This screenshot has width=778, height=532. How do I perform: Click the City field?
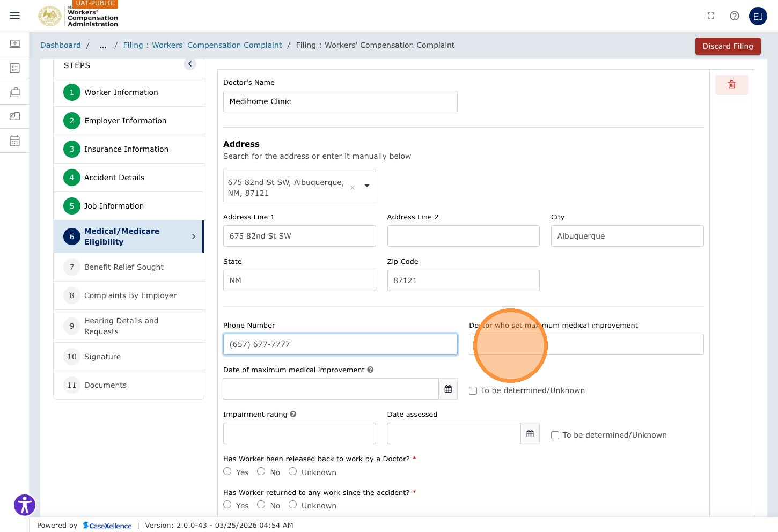tap(627, 236)
